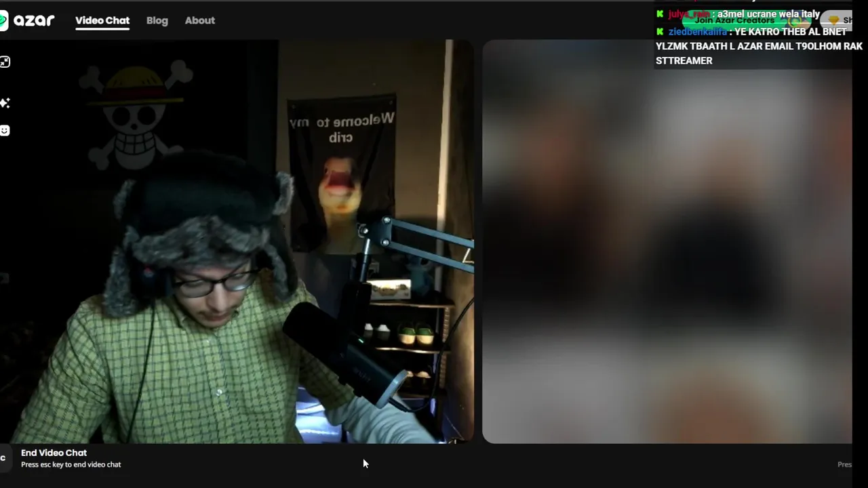Open the Video Chat tab
Viewport: 868px width, 488px height.
[102, 20]
